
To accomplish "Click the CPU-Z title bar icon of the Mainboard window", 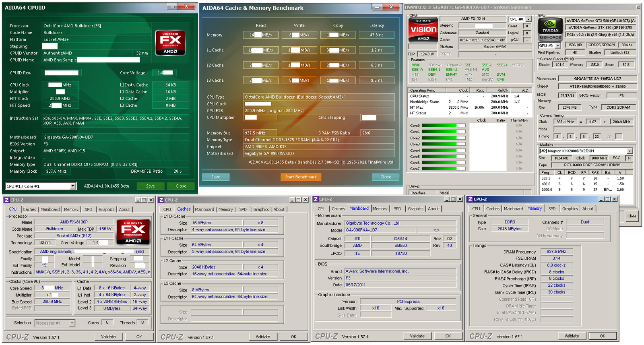I will [x=316, y=199].
